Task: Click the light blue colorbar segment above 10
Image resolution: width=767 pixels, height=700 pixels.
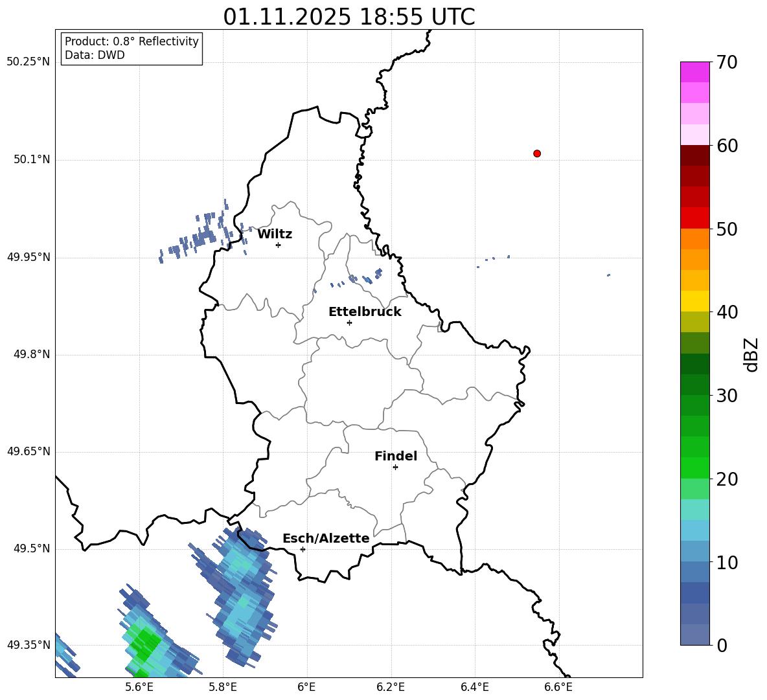Action: (x=694, y=552)
